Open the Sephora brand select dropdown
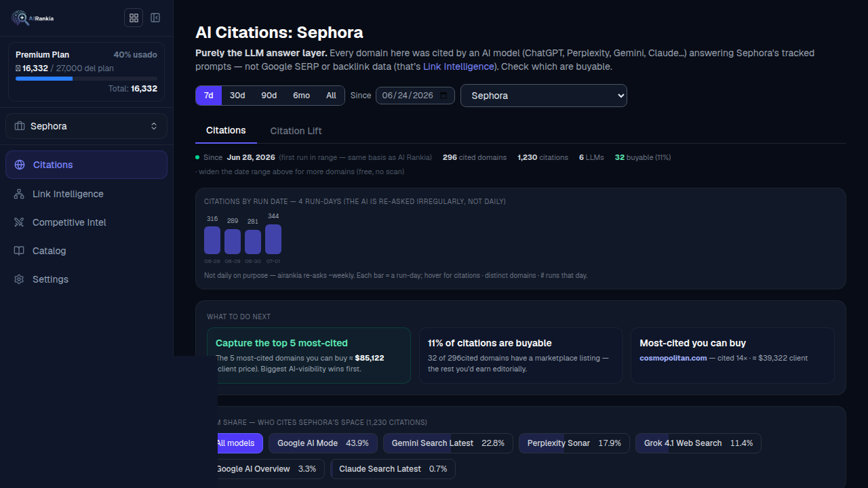This screenshot has height=488, width=868. point(544,96)
